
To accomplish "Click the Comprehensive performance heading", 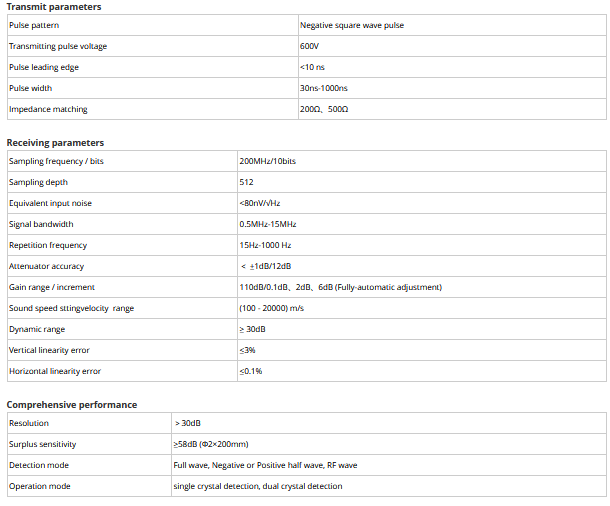I will click(x=72, y=405).
